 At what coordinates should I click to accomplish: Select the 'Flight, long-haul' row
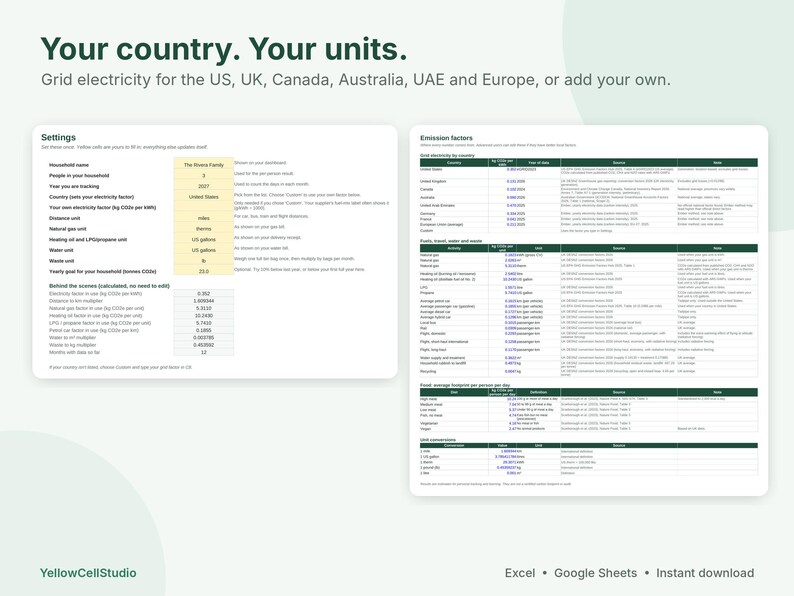tap(588, 350)
